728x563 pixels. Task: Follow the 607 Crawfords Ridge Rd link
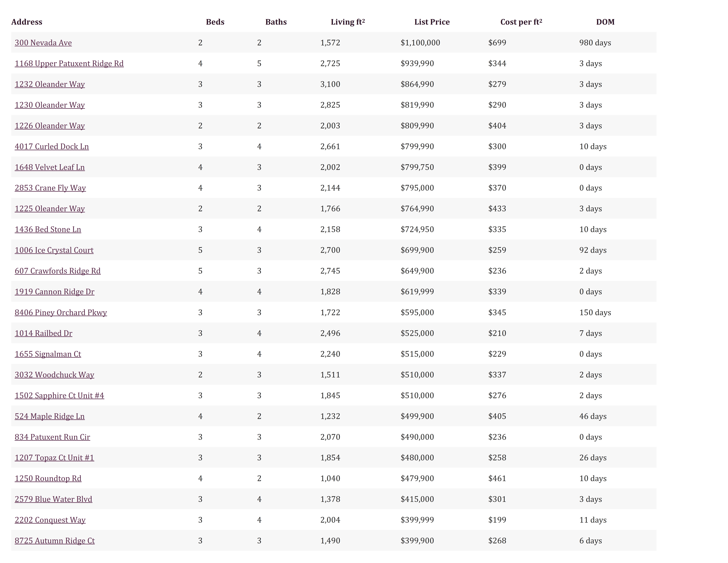pyautogui.click(x=58, y=271)
